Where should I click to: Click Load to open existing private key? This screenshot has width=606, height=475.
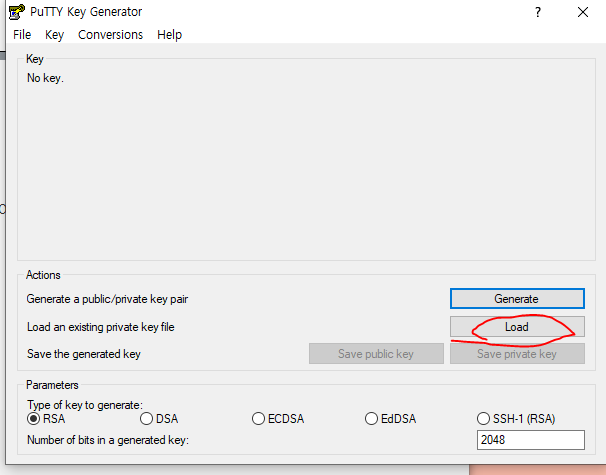pos(517,327)
